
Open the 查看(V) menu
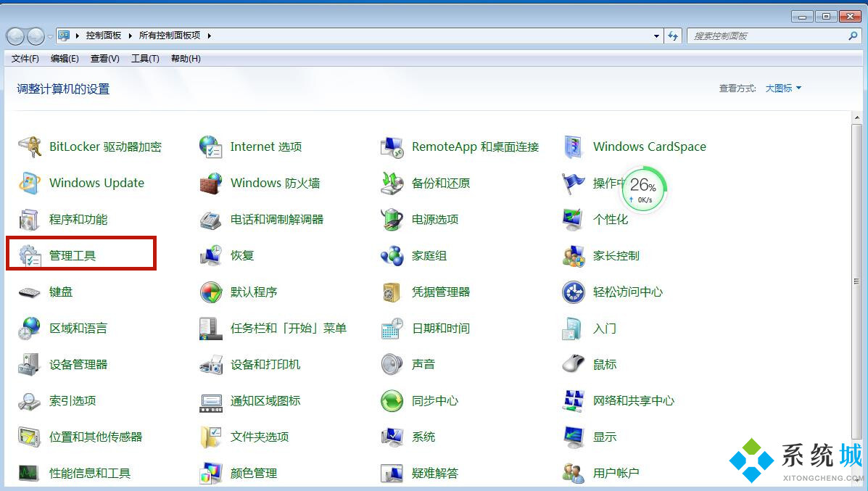pos(105,59)
